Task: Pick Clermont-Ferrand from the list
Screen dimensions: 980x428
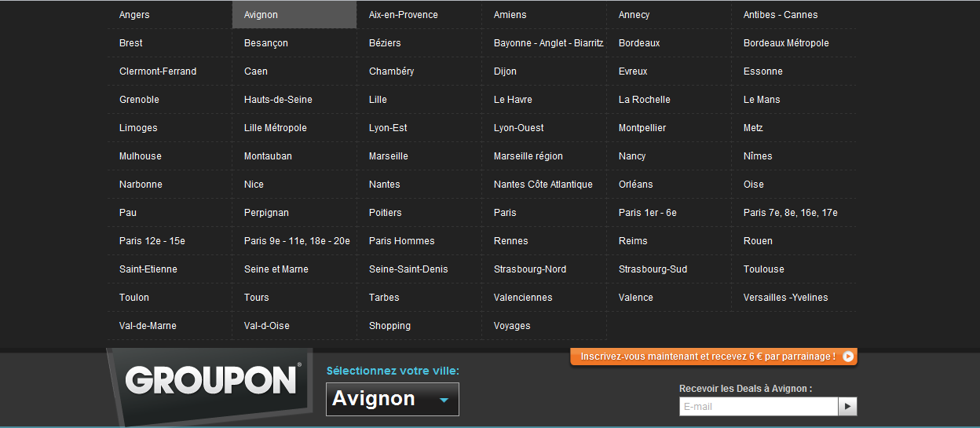Action: point(158,71)
